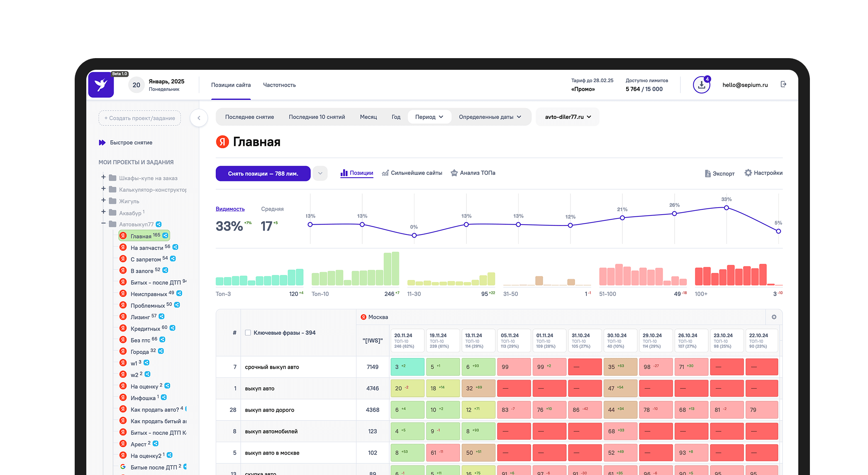Click the 30.10.24 date column header

coord(620,340)
